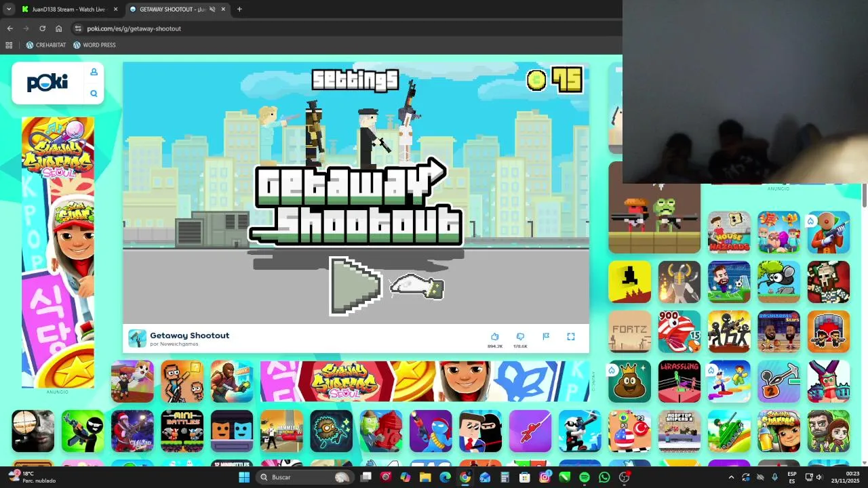This screenshot has width=868, height=488.
Task: Open the green tank game thumbnail
Action: coord(729,430)
